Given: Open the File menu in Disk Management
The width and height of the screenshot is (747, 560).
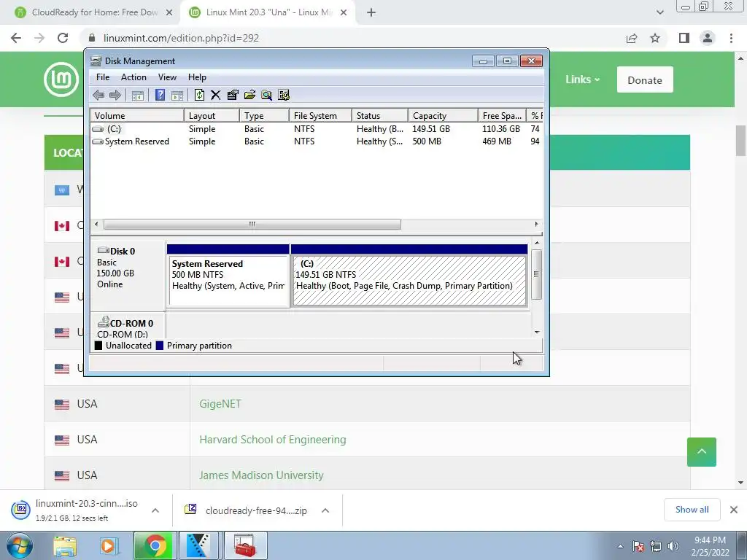Looking at the screenshot, I should 102,77.
